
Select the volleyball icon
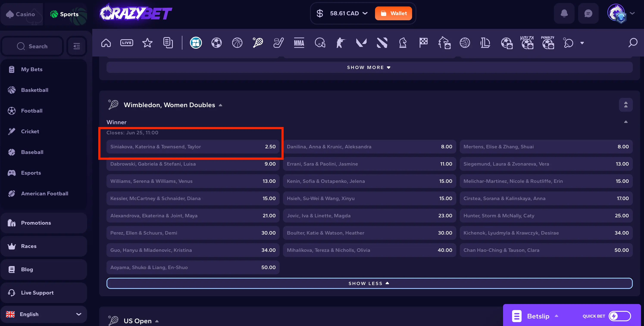465,43
